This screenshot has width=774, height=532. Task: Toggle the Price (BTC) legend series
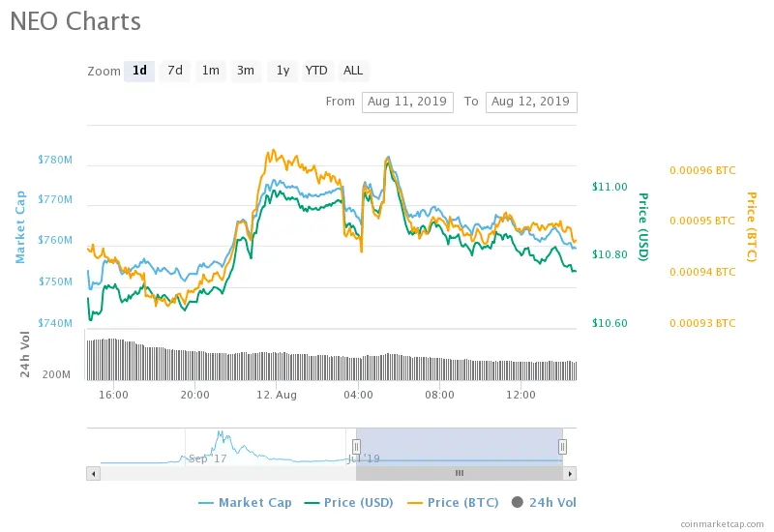[453, 503]
